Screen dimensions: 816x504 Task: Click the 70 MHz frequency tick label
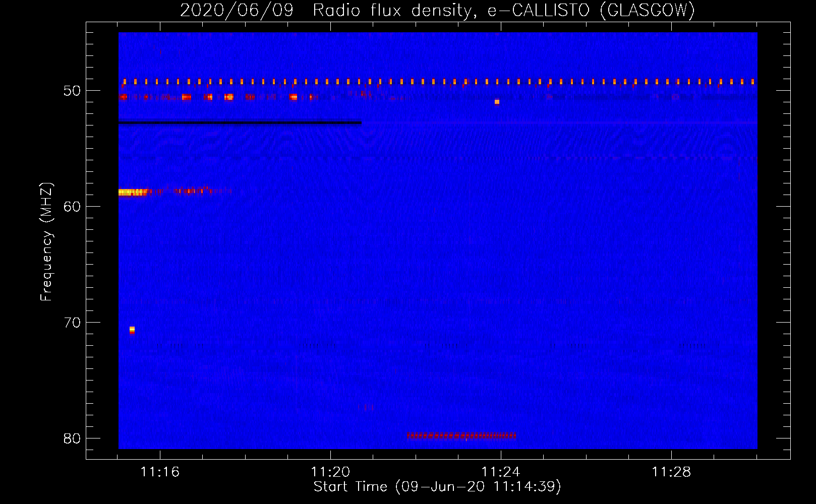coord(72,323)
